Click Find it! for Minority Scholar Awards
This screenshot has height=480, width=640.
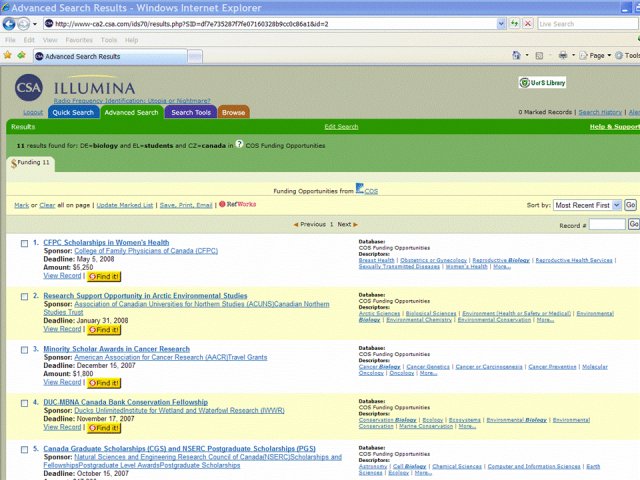[x=104, y=383]
